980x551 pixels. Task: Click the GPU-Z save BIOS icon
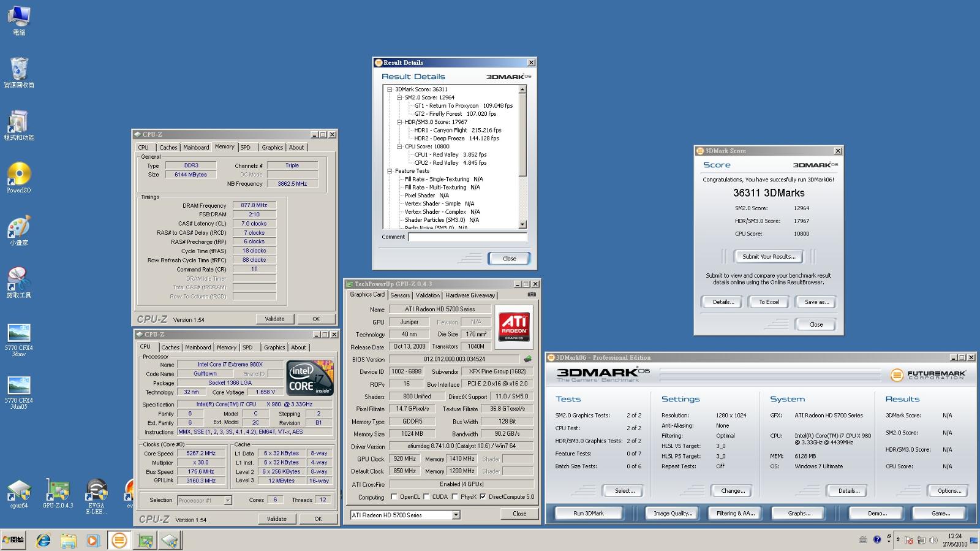point(527,359)
